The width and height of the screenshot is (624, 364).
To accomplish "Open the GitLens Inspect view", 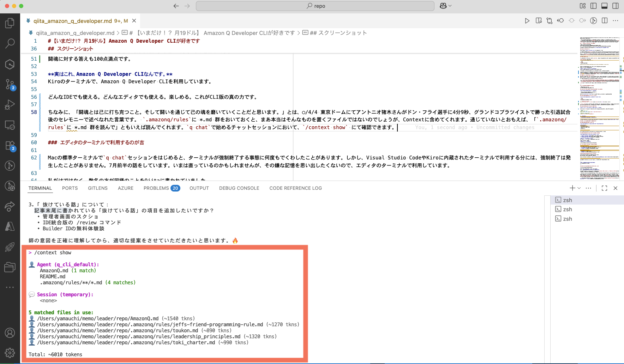I will [10, 186].
